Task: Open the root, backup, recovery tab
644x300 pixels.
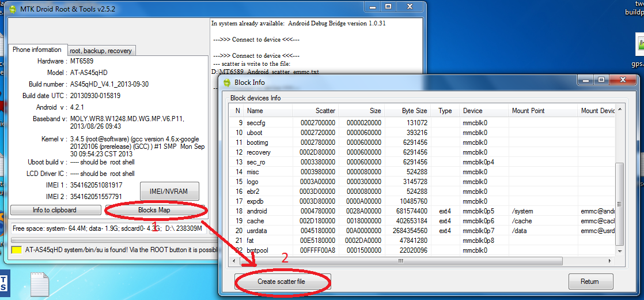Action: 101,51
